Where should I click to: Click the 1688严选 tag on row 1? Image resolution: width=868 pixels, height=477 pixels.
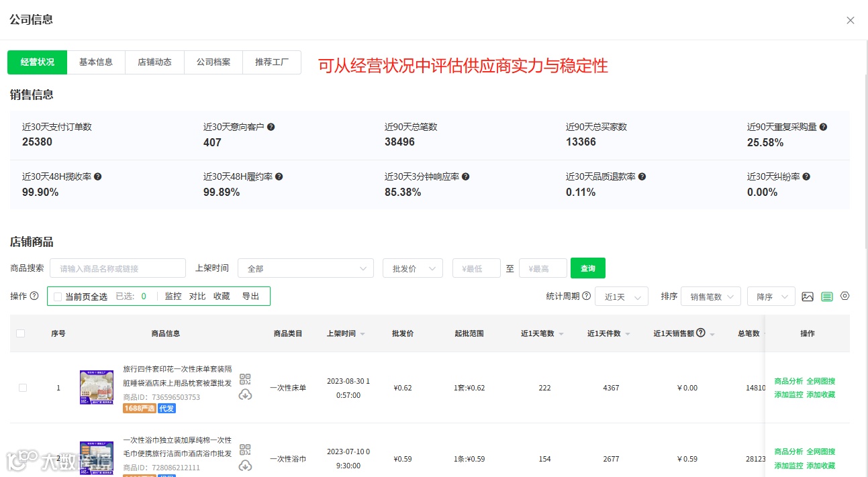(x=139, y=408)
